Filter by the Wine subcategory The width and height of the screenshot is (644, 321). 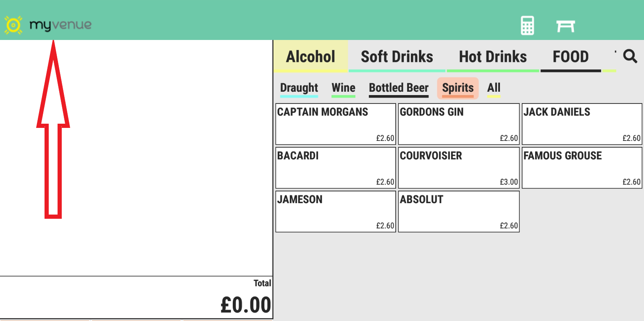[x=343, y=88]
